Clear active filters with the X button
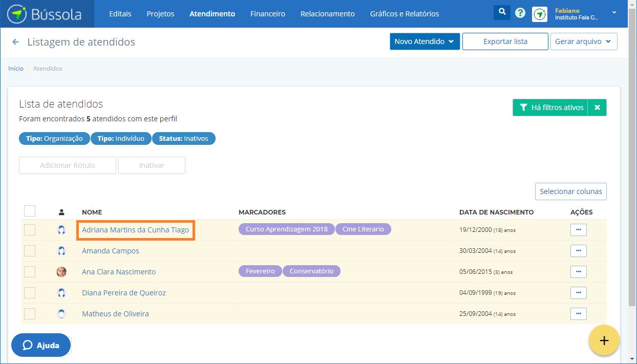 pyautogui.click(x=597, y=108)
